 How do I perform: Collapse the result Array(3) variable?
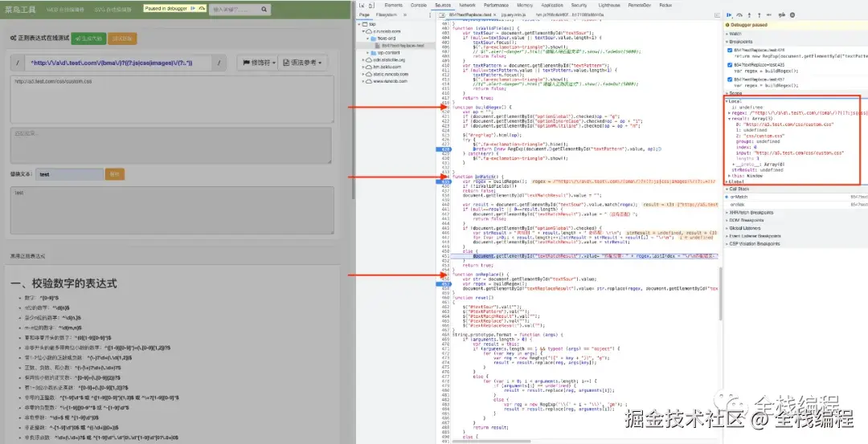tap(730, 118)
